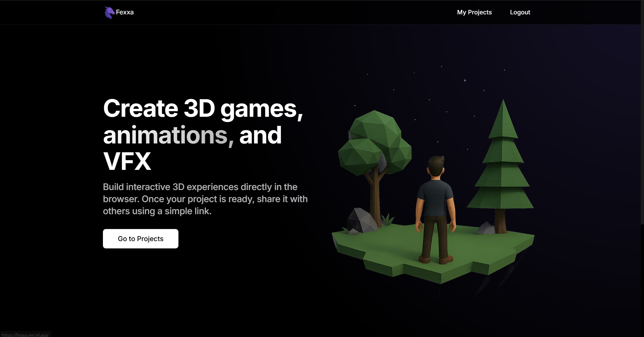
Task: Click the bright four-point sparkle star
Action: 465,81
